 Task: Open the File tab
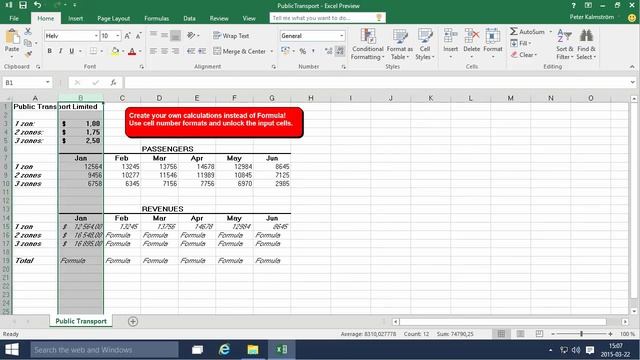tap(14, 18)
